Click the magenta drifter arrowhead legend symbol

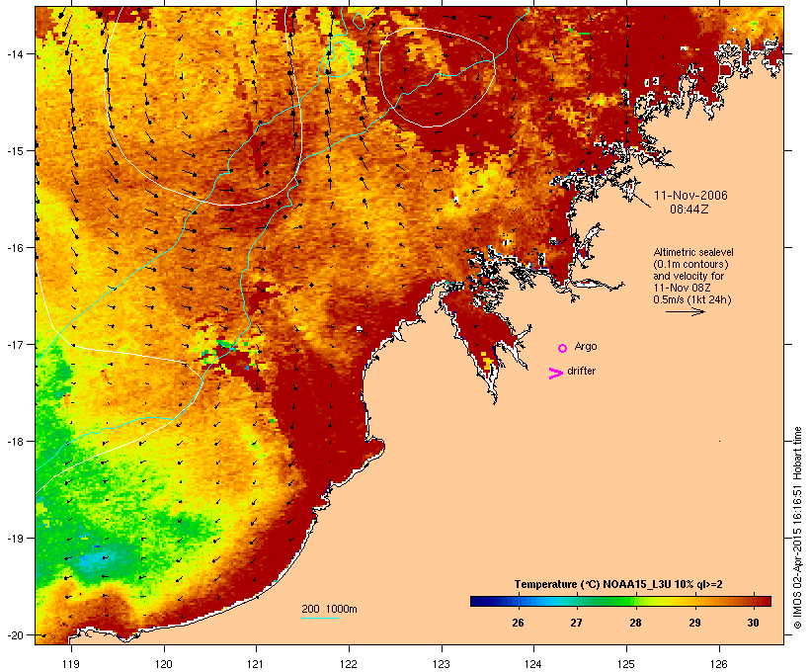point(556,374)
